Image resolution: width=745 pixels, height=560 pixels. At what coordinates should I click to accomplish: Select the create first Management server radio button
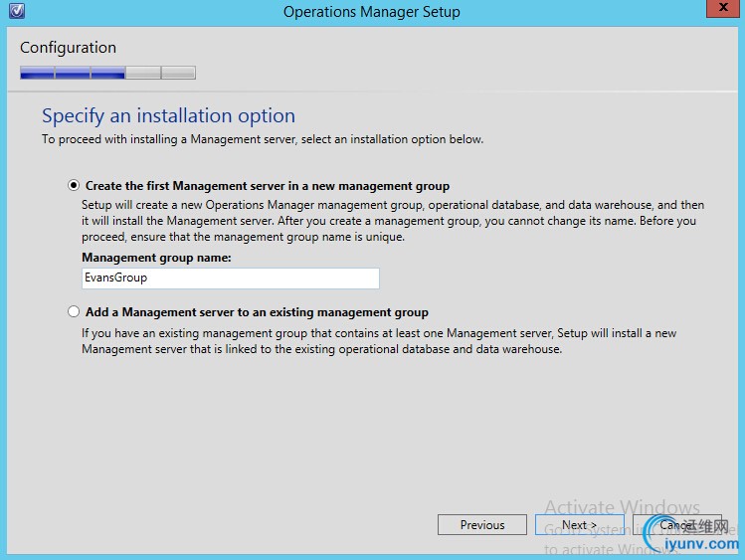pos(73,186)
